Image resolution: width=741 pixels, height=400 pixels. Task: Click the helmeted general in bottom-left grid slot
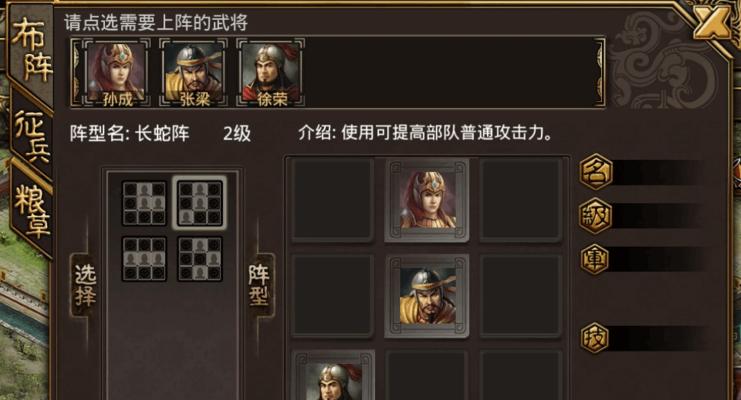pos(333,376)
